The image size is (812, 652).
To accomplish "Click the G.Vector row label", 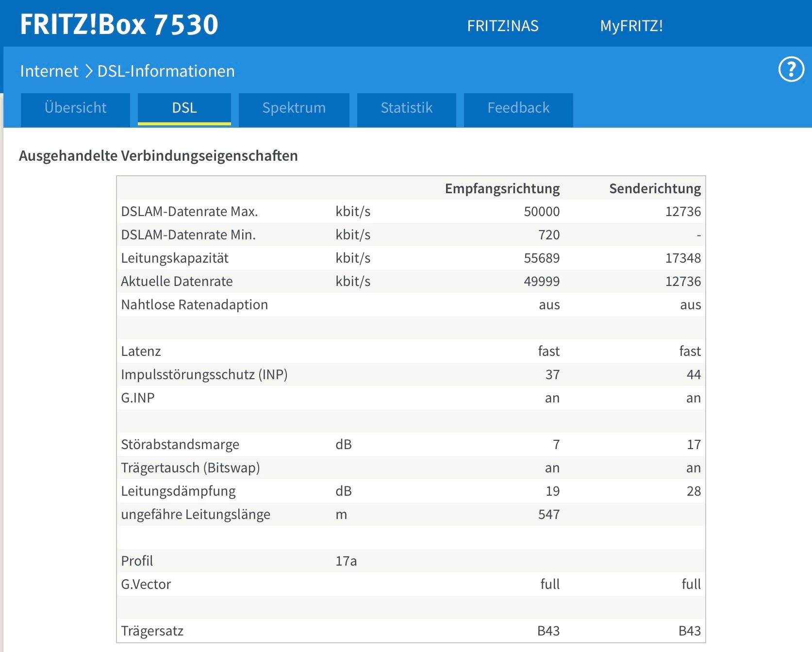I will tap(146, 585).
